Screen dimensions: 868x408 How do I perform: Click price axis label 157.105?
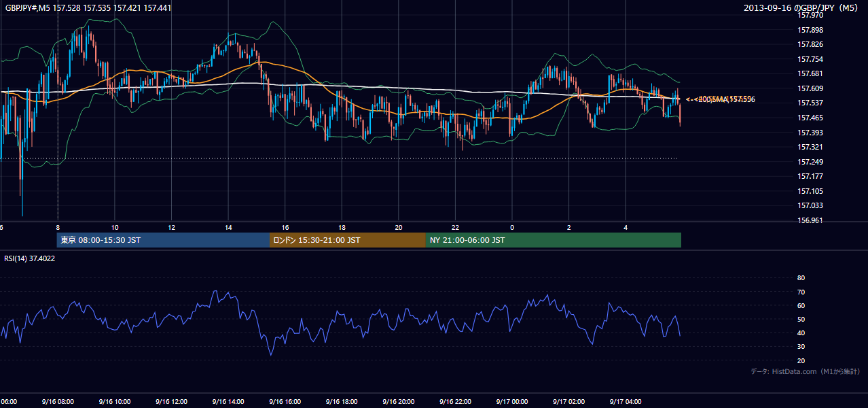(x=811, y=191)
